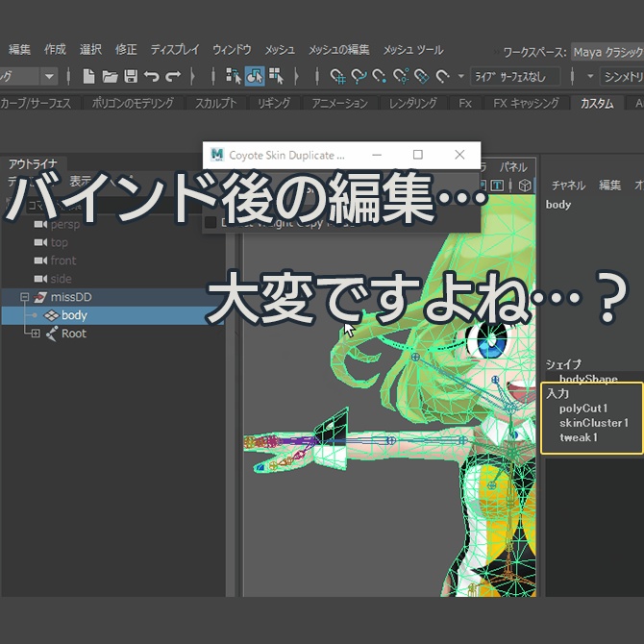Open the 修正 menu
The image size is (644, 644).
pyautogui.click(x=126, y=50)
